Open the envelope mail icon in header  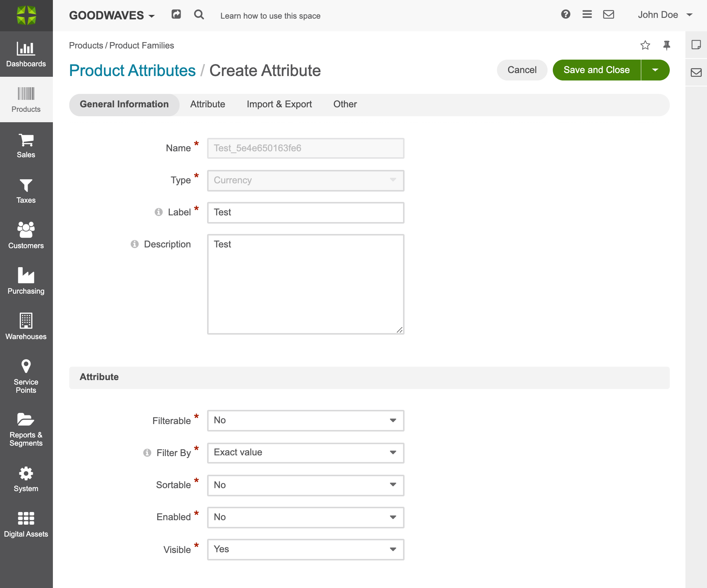(609, 15)
